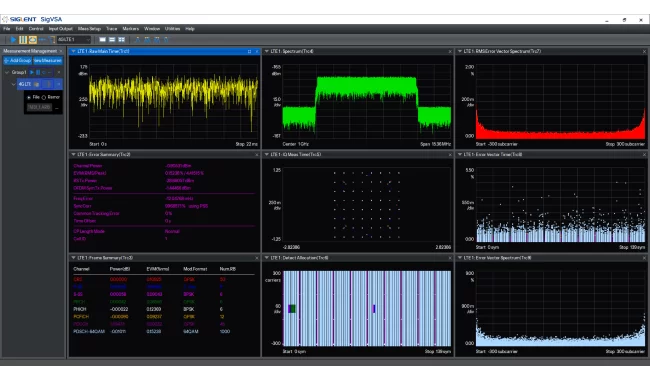This screenshot has height=380, width=650.
Task: Open trace dropdown of Error Vector Time panel
Action: tap(460, 155)
